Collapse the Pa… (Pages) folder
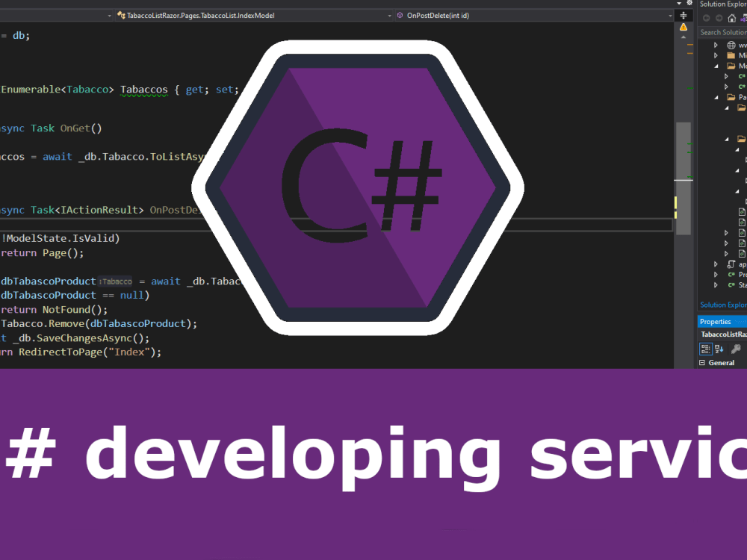The image size is (747, 560). coord(716,98)
